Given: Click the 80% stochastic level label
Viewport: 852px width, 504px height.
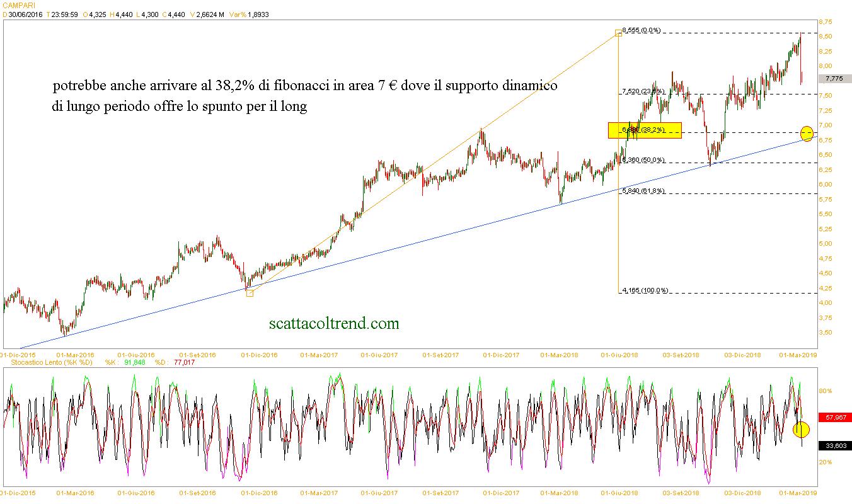Looking at the screenshot, I should (x=825, y=391).
